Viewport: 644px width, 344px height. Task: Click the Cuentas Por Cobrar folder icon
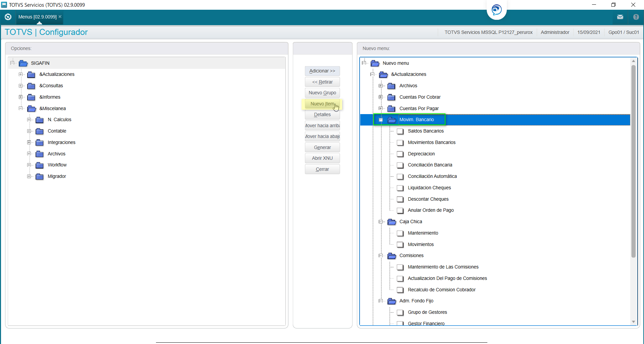391,97
